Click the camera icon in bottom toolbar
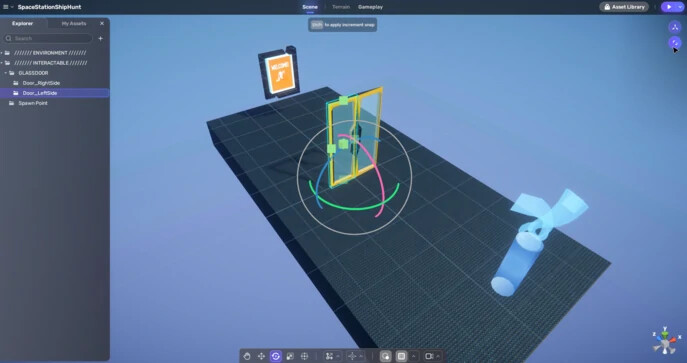The height and width of the screenshot is (363, 687). click(429, 356)
